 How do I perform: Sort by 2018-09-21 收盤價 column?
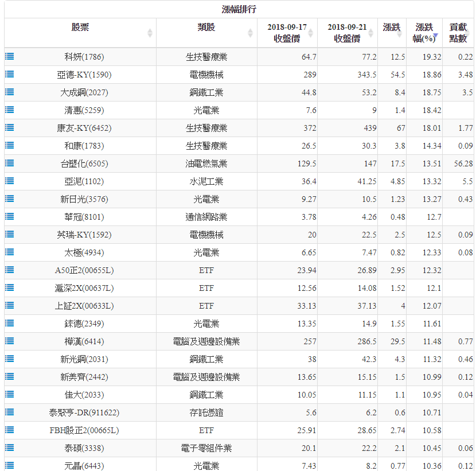point(347,33)
